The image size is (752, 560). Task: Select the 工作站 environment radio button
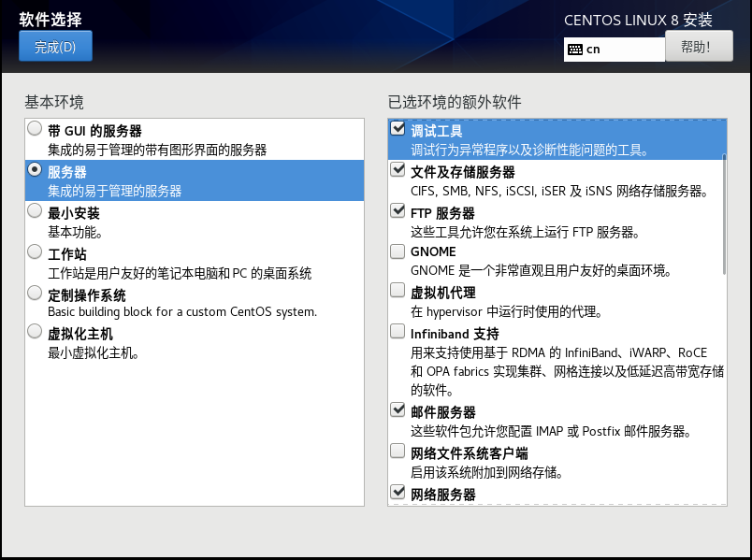coord(35,251)
